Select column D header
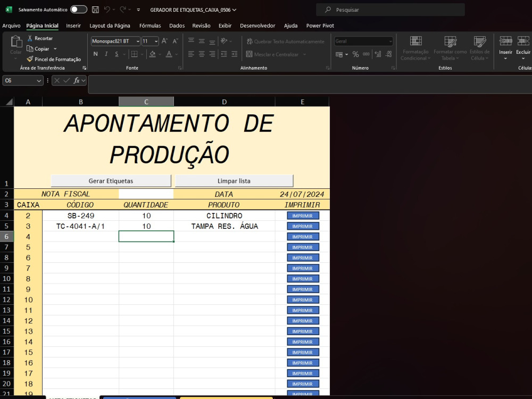The width and height of the screenshot is (532, 399). click(x=225, y=102)
